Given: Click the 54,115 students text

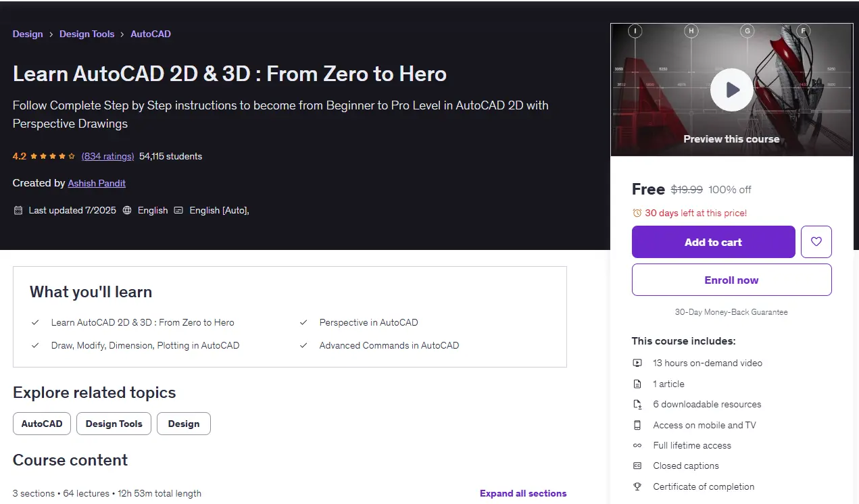Looking at the screenshot, I should (x=170, y=156).
